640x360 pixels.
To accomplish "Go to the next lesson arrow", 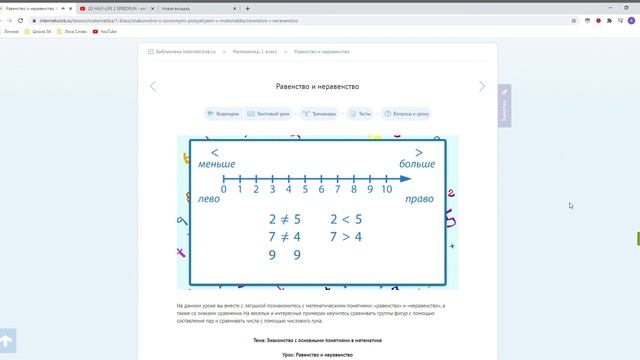I will coord(482,86).
